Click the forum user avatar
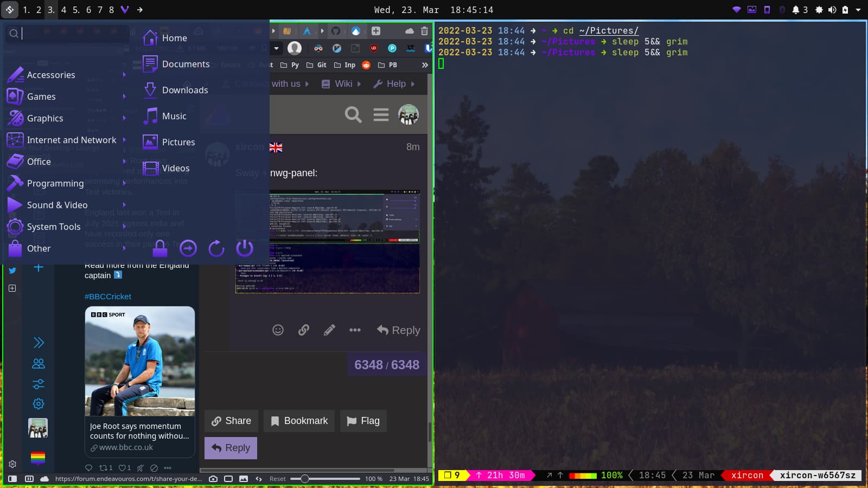Image resolution: width=868 pixels, height=488 pixels. point(409,115)
